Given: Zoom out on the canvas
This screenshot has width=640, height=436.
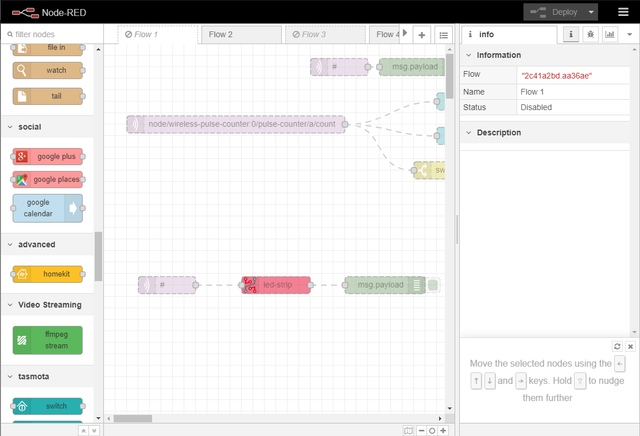Looking at the screenshot, I should pos(420,430).
